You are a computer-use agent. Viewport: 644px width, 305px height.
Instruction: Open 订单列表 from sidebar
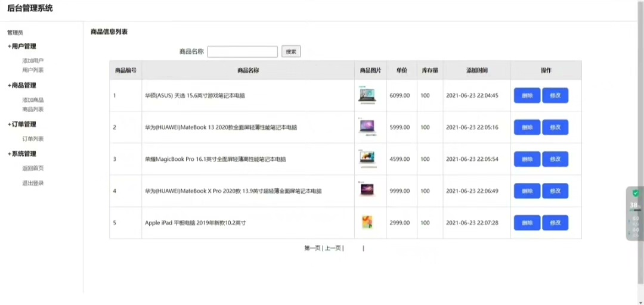coord(33,139)
